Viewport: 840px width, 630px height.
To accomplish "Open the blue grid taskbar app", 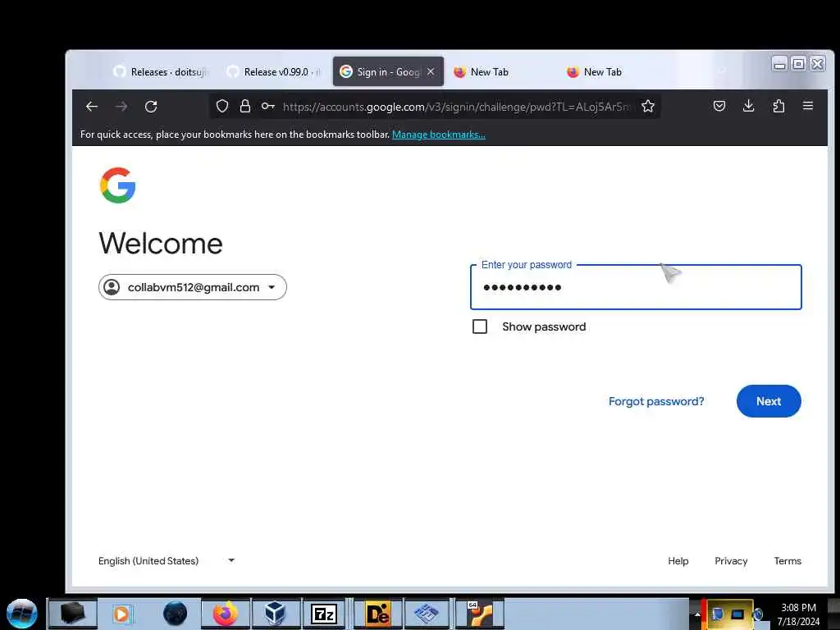I will coord(427,614).
